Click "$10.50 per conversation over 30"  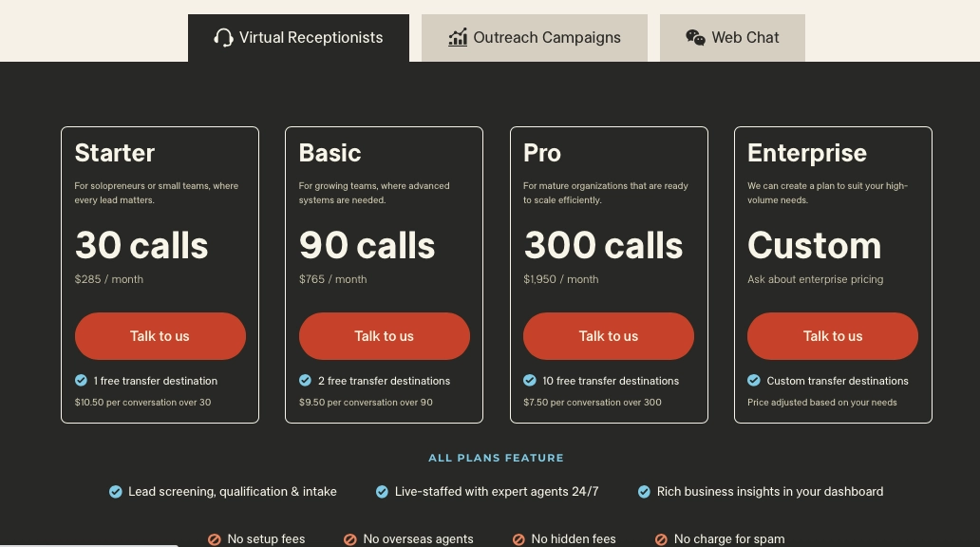142,403
